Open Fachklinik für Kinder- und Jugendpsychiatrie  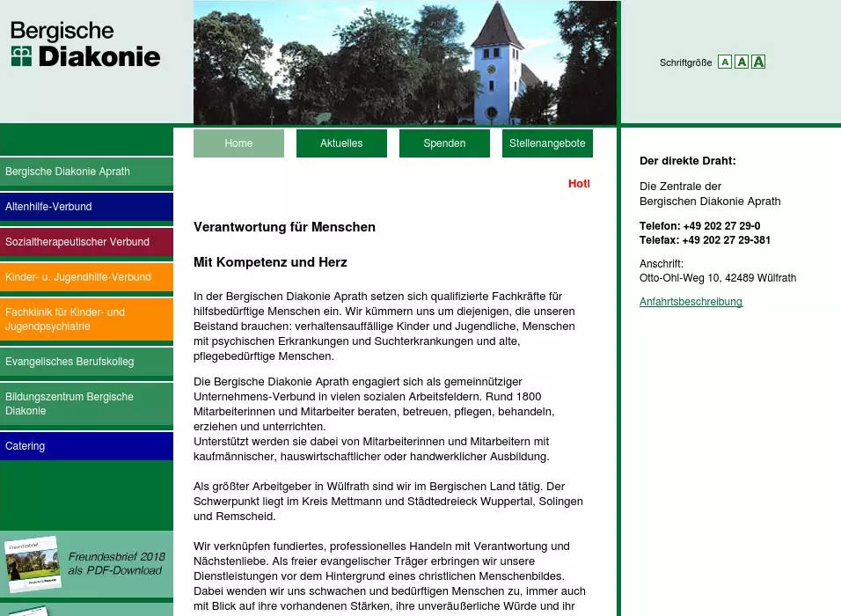pos(86,319)
